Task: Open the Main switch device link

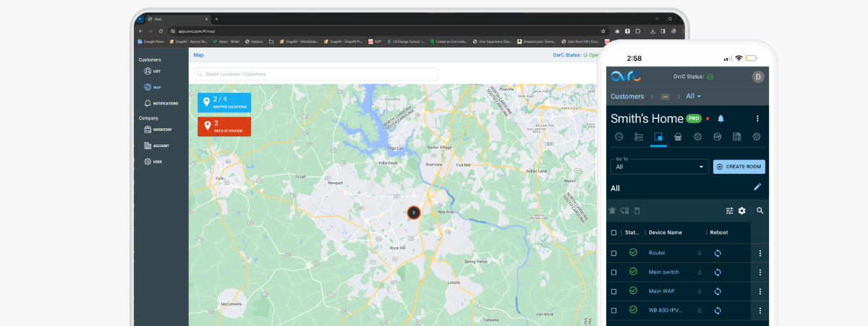Action: click(664, 272)
